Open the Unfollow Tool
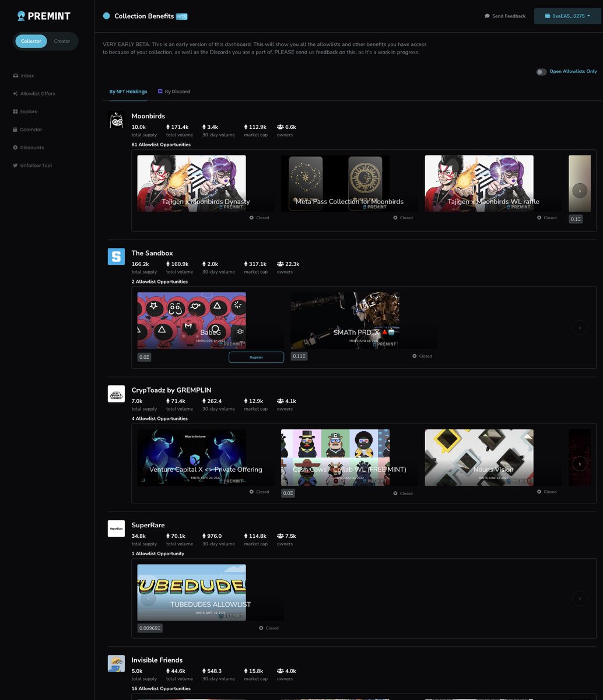Screen dimensions: 603x700 pos(32,166)
